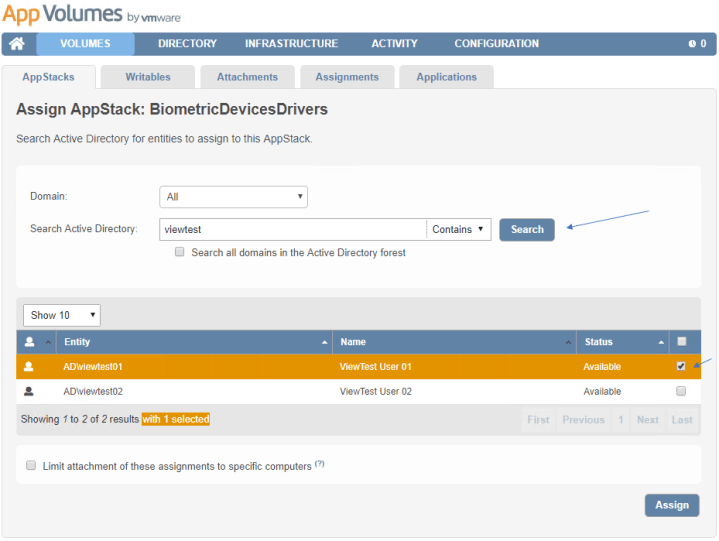This screenshot has width=719, height=541.
Task: Click the help (?) icon after specific computers
Action: point(320,464)
